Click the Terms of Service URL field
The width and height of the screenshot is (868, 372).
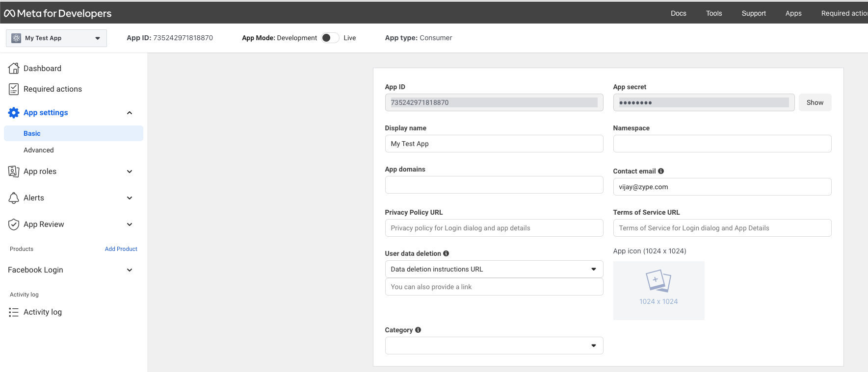(x=722, y=228)
